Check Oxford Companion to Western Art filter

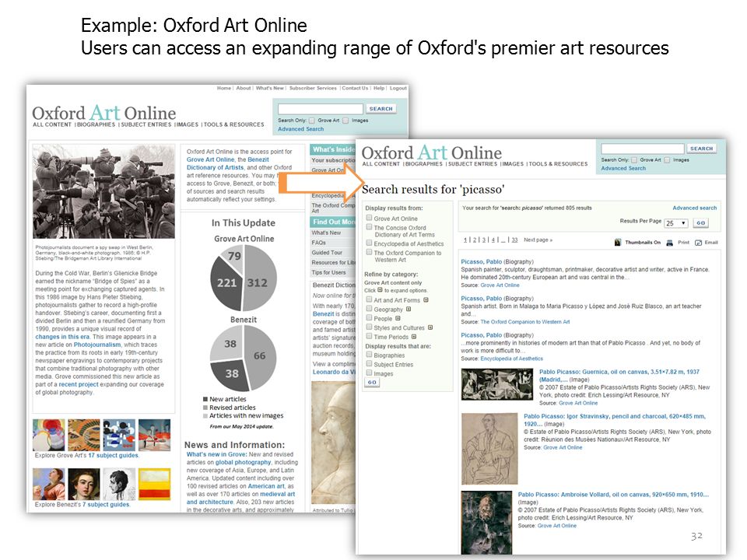click(369, 252)
